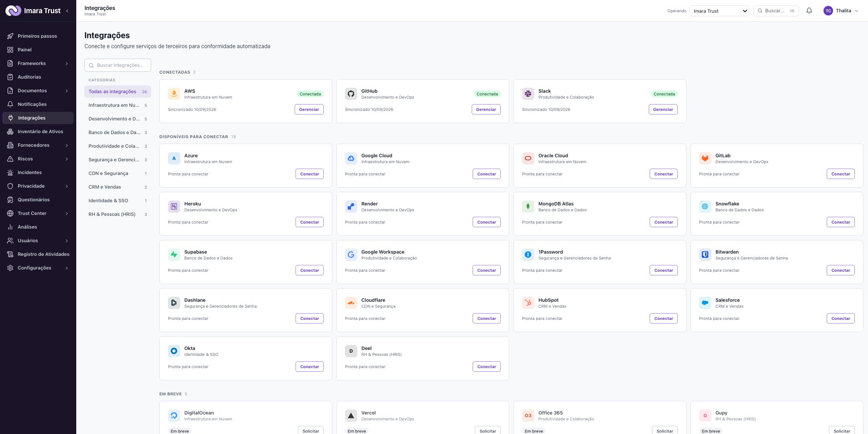Image resolution: width=868 pixels, height=434 pixels.
Task: Expand the Riscos sidebar section
Action: [38, 159]
